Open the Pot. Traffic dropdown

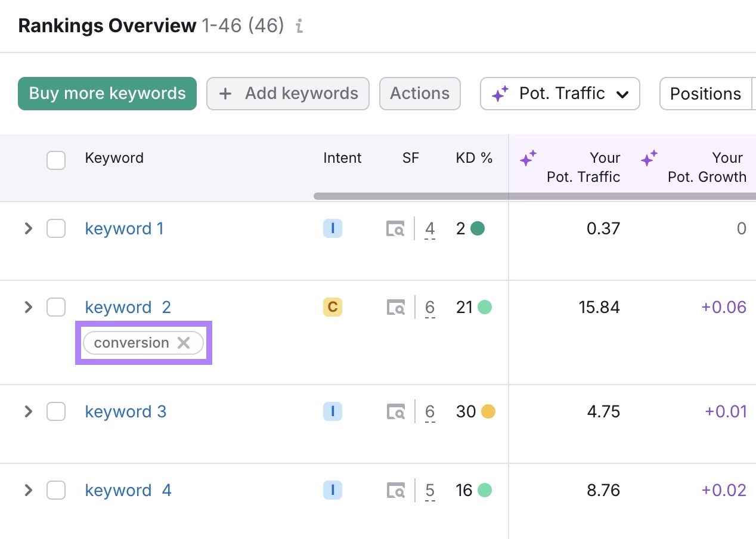pyautogui.click(x=559, y=94)
